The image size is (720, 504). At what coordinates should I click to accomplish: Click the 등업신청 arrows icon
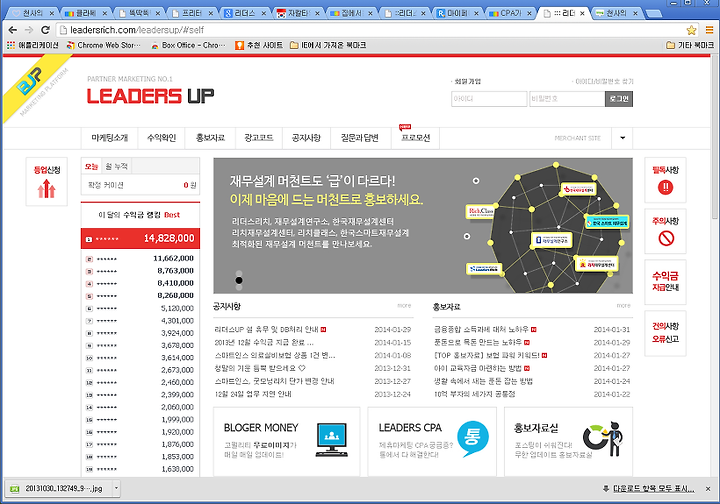pyautogui.click(x=46, y=188)
